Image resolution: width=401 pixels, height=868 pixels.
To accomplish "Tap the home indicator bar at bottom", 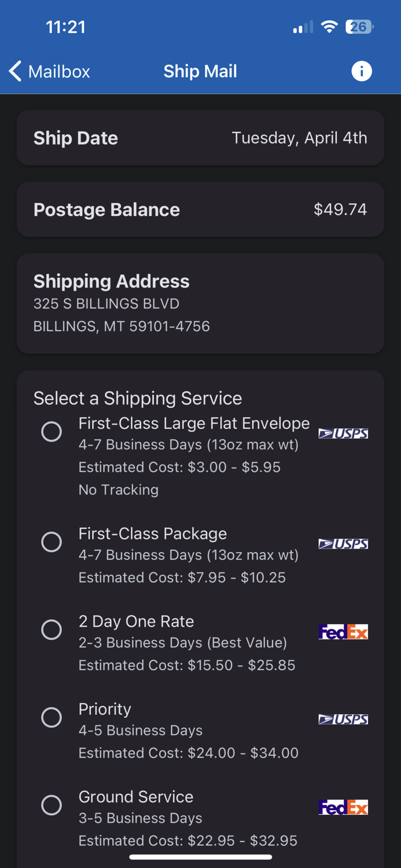I will 200,857.
